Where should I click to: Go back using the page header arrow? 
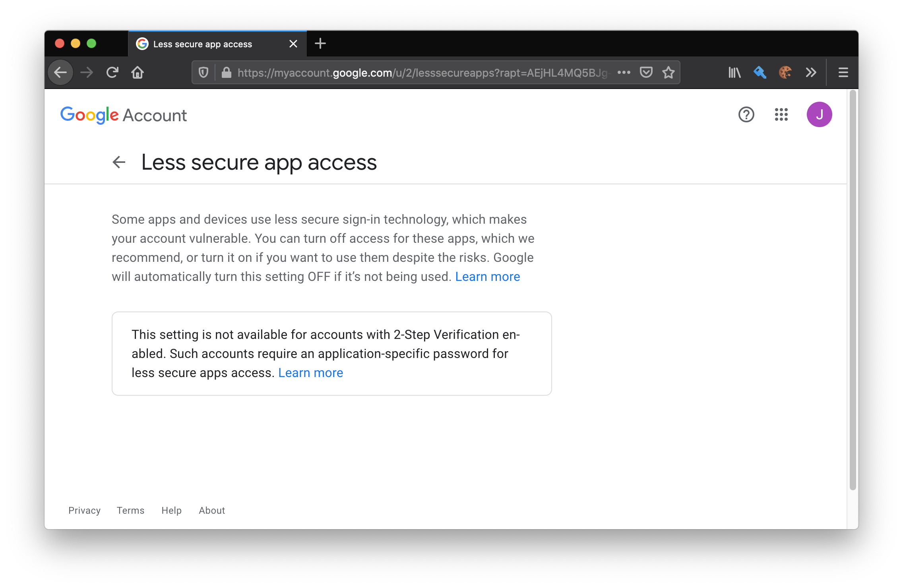pyautogui.click(x=119, y=162)
